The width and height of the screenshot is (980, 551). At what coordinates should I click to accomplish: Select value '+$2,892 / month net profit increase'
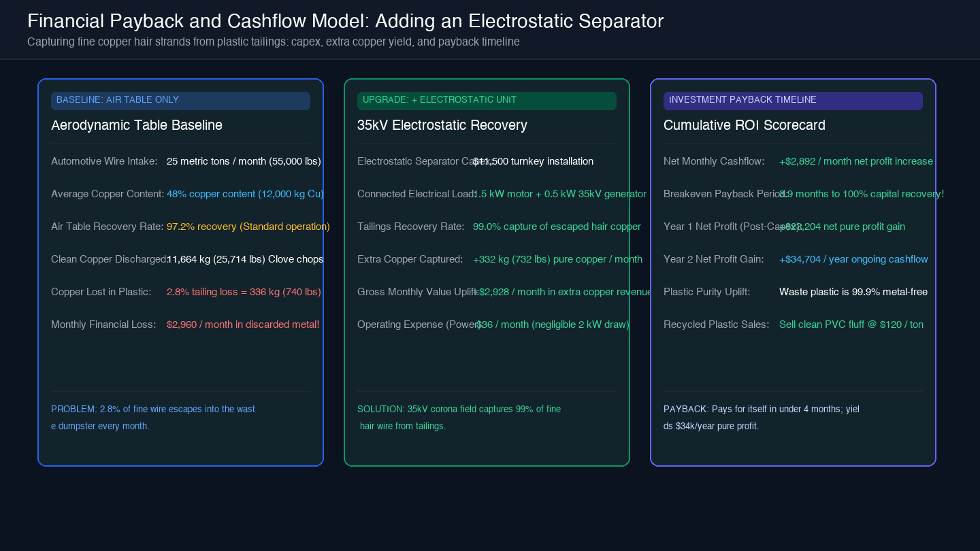(x=856, y=161)
